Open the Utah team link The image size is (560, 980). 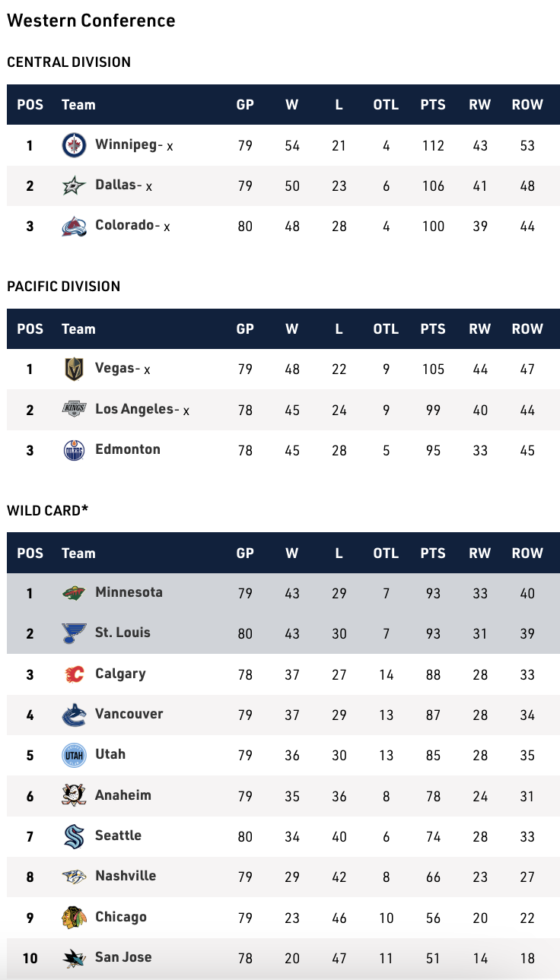pyautogui.click(x=110, y=754)
